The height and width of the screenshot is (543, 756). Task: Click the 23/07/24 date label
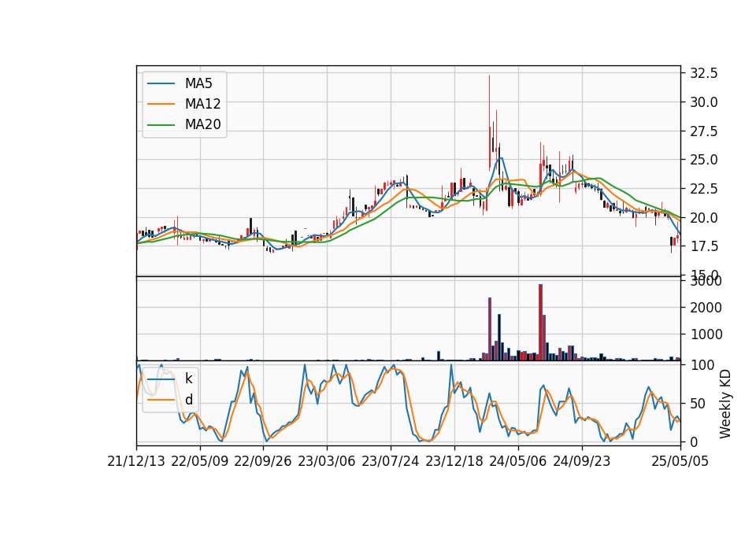(x=390, y=461)
